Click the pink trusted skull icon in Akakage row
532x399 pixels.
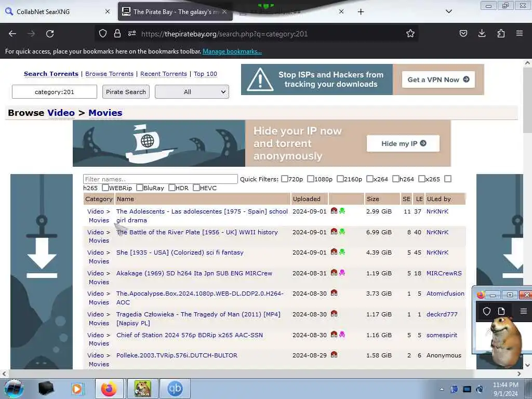pos(342,273)
